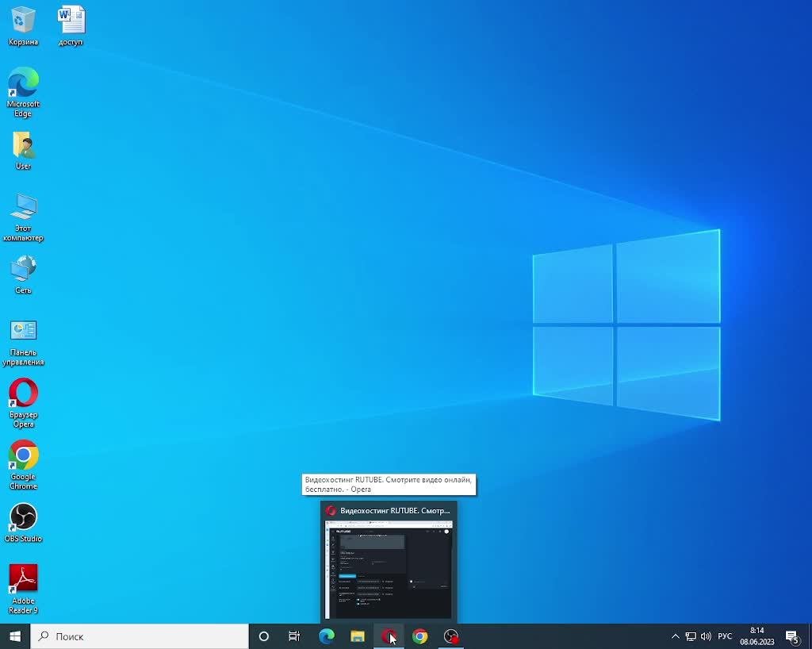The image size is (812, 649).
Task: Open the network status tray icon
Action: point(691,636)
